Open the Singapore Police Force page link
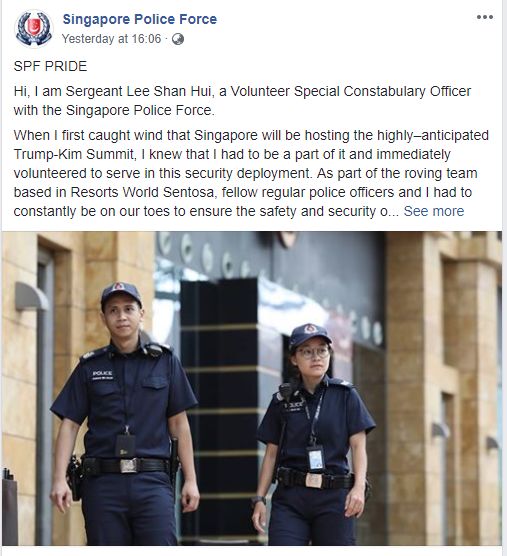 pos(140,19)
